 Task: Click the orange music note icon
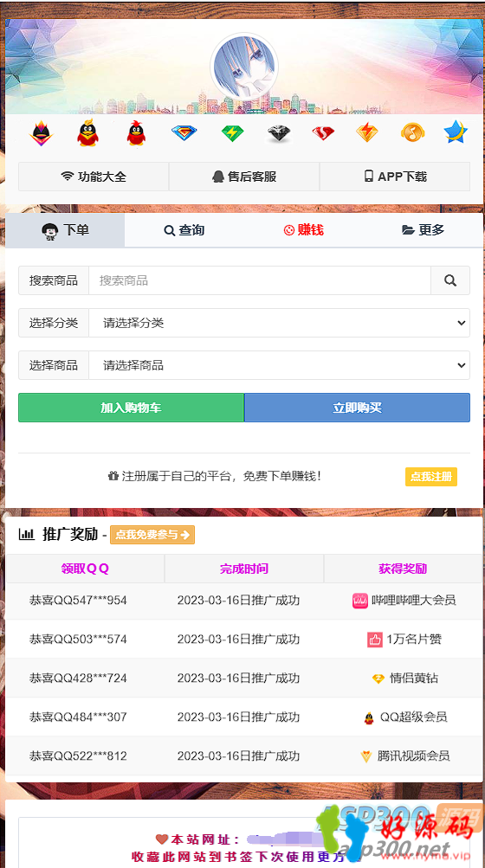point(412,132)
